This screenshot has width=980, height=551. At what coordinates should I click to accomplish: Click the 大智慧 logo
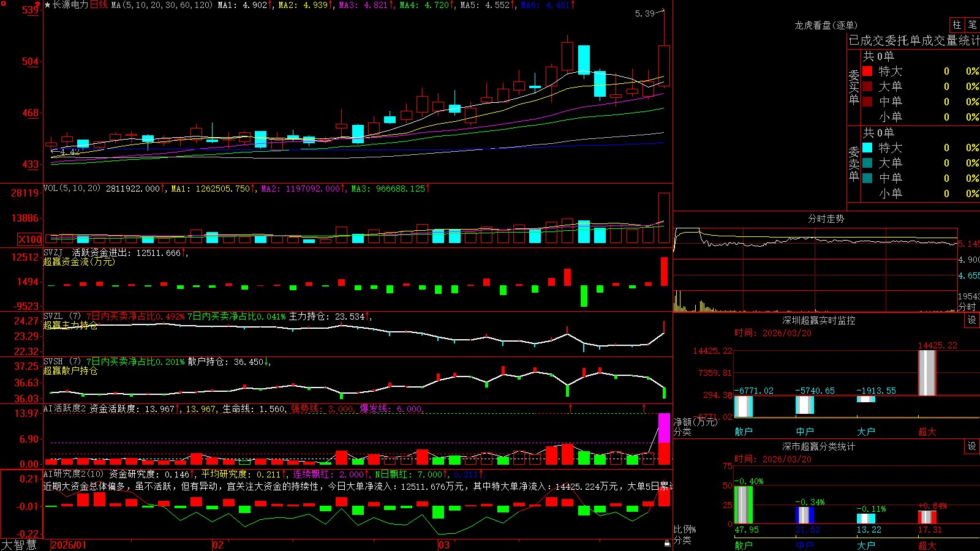tap(19, 545)
